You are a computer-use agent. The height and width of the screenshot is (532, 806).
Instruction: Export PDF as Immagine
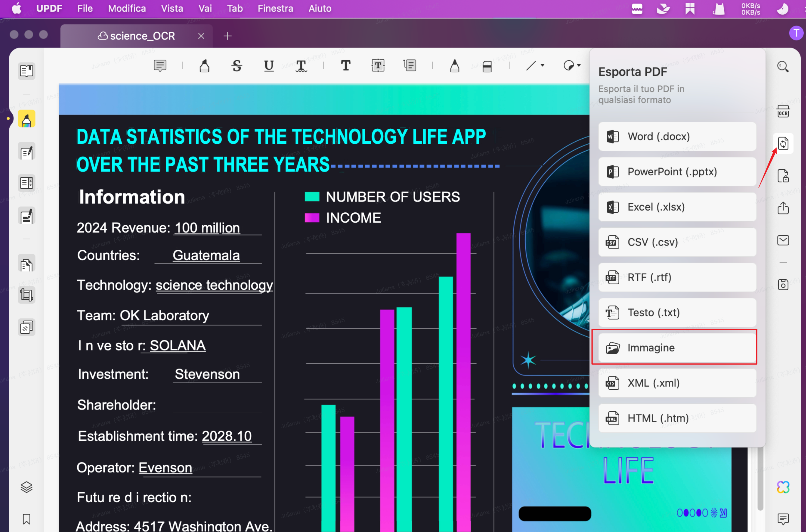[677, 348]
